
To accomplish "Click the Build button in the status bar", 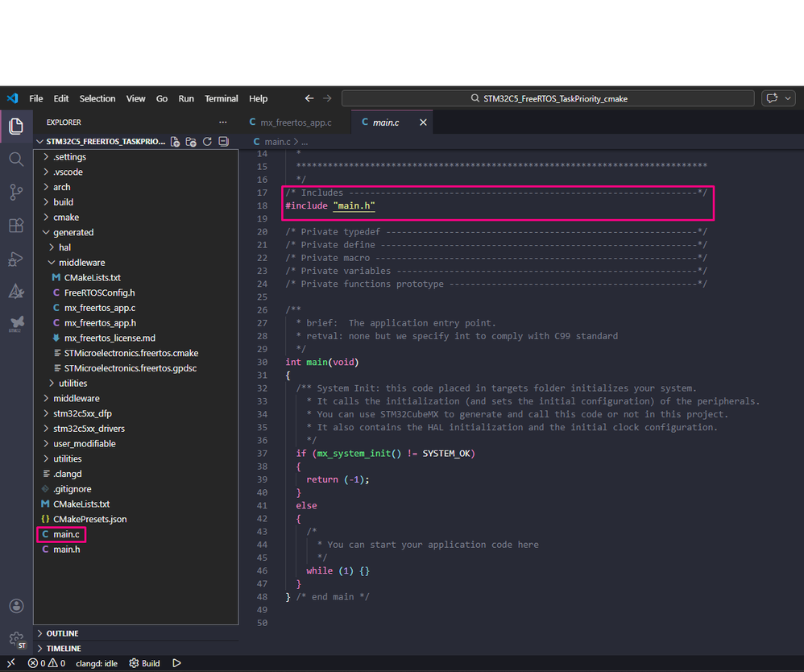I will click(x=144, y=663).
